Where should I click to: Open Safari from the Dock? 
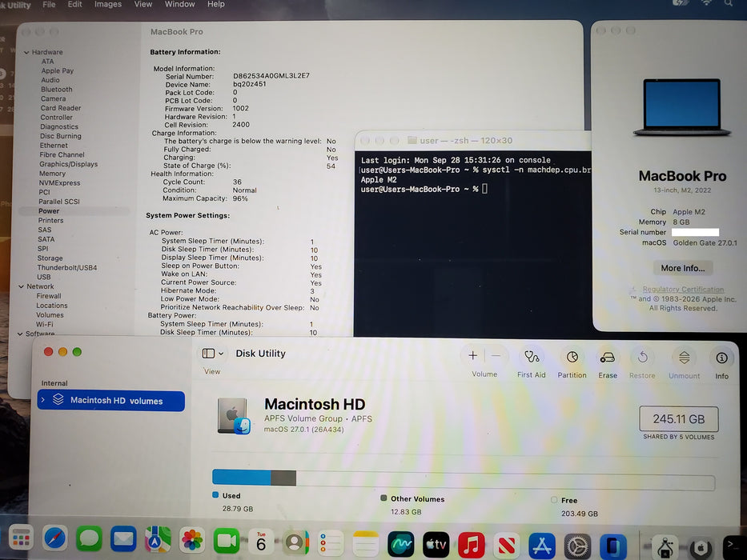[55, 539]
